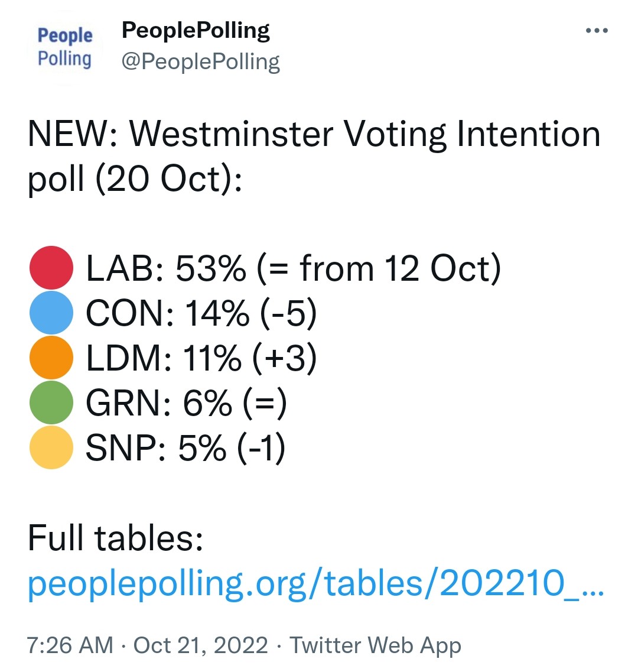This screenshot has height=672, width=638.
Task: Click the LDM: 11% (+3) line
Action: (x=201, y=358)
